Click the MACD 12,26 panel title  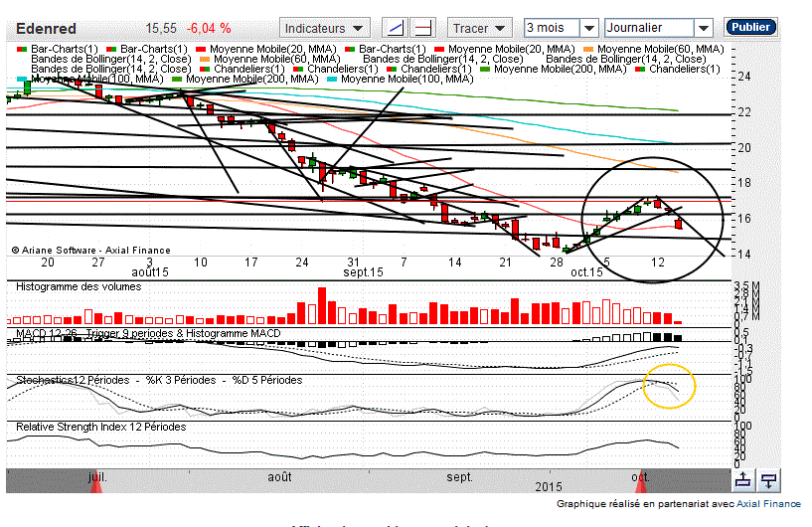coord(149,333)
